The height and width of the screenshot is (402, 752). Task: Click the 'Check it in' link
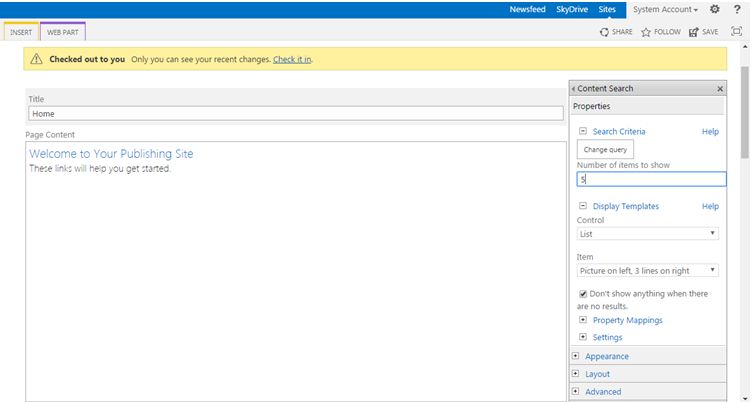click(x=292, y=59)
